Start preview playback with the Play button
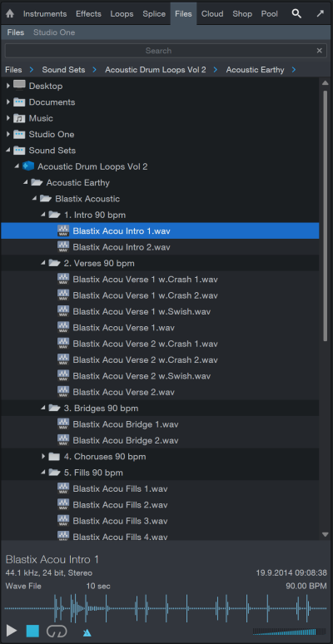Screen dimensions: 333x644 pos(12,631)
